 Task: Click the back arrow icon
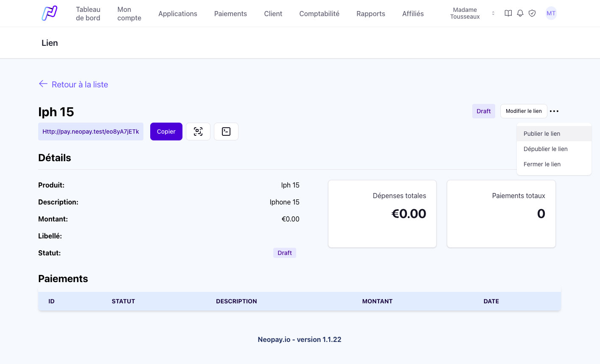tap(43, 84)
